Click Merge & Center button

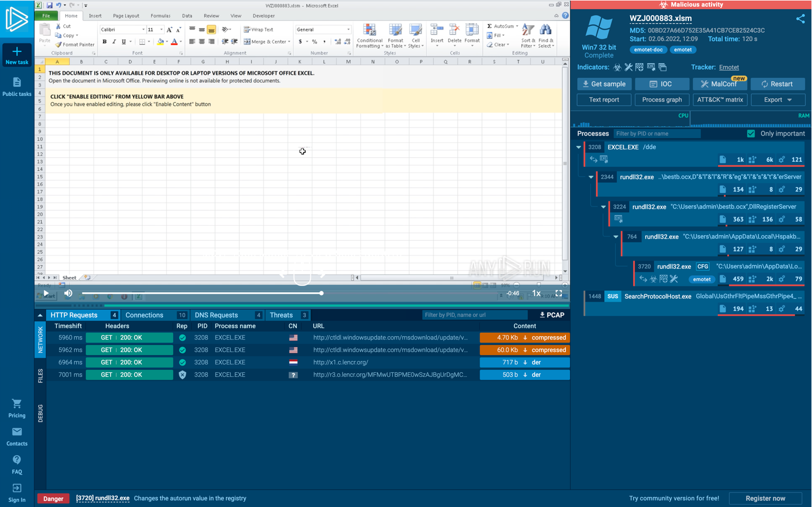[267, 42]
